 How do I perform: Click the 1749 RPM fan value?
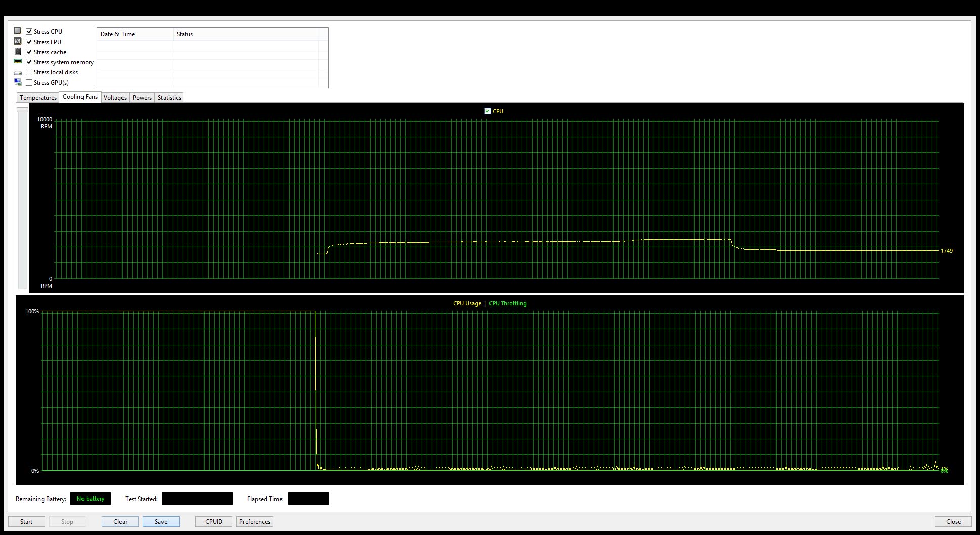coord(947,251)
